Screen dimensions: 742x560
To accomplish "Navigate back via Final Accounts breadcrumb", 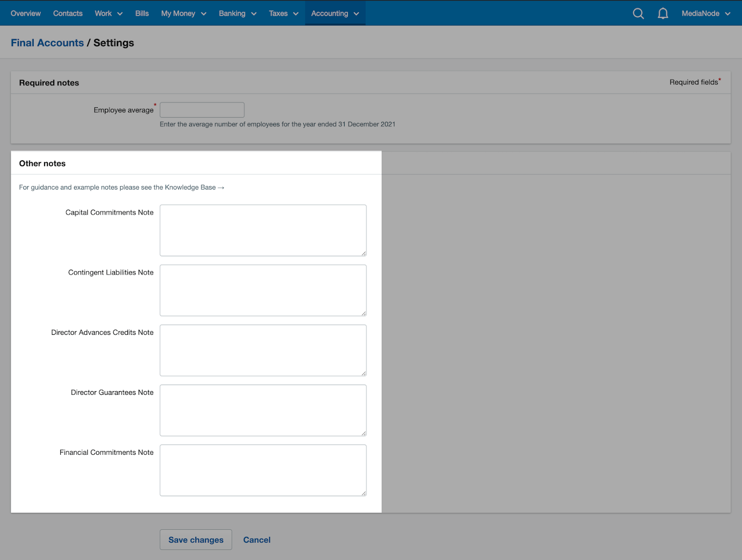I will tap(47, 43).
